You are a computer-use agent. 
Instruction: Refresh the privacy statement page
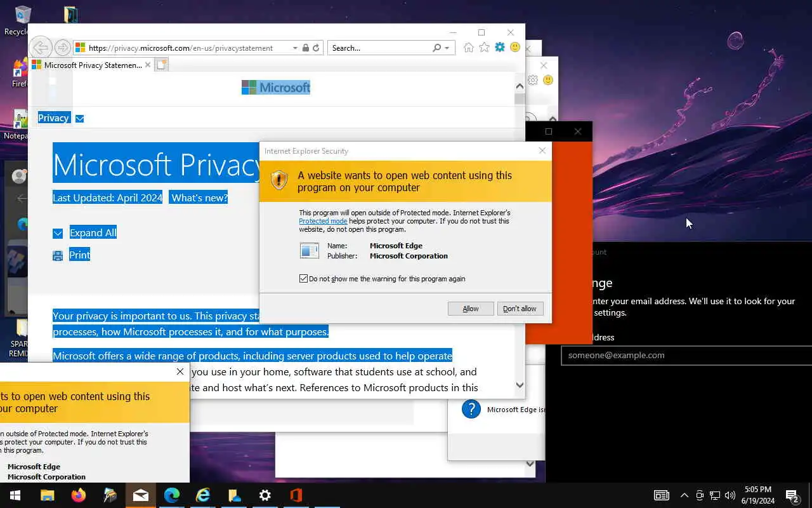[316, 48]
